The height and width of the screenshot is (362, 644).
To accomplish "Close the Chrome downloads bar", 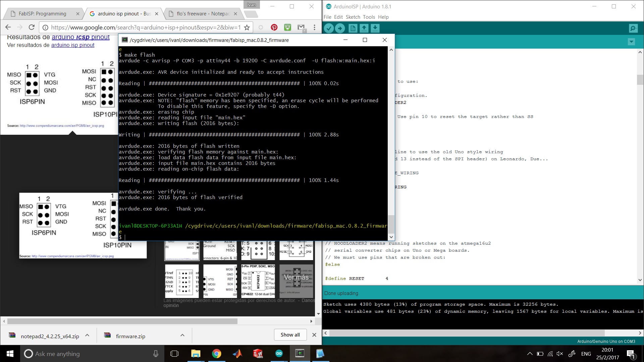I will 314,335.
